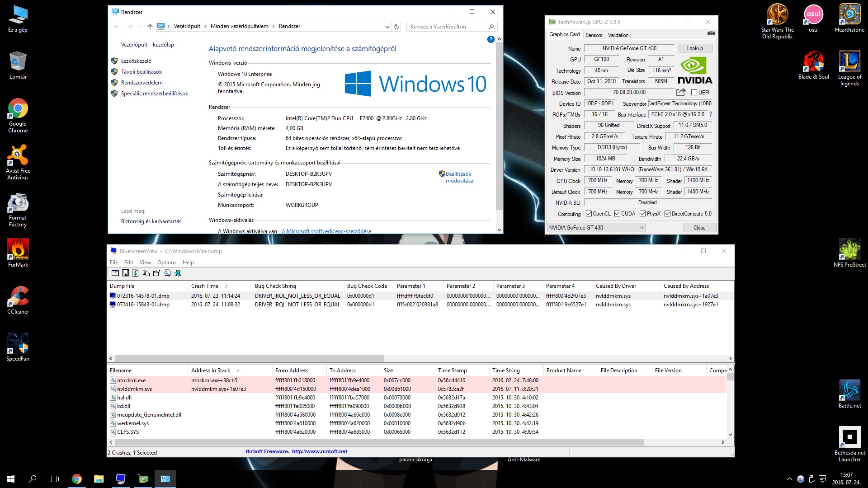Click the Lookup button in GPU-Z
Viewport: 868px width, 488px height.
(695, 48)
